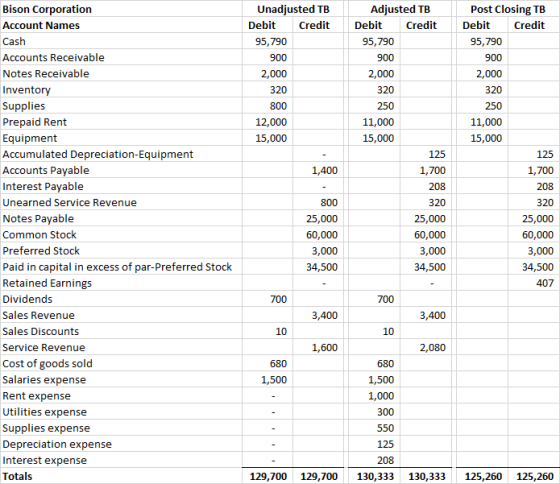
Task: Click the Unadjusted Unearned Service Revenue 800
Action: click(329, 203)
